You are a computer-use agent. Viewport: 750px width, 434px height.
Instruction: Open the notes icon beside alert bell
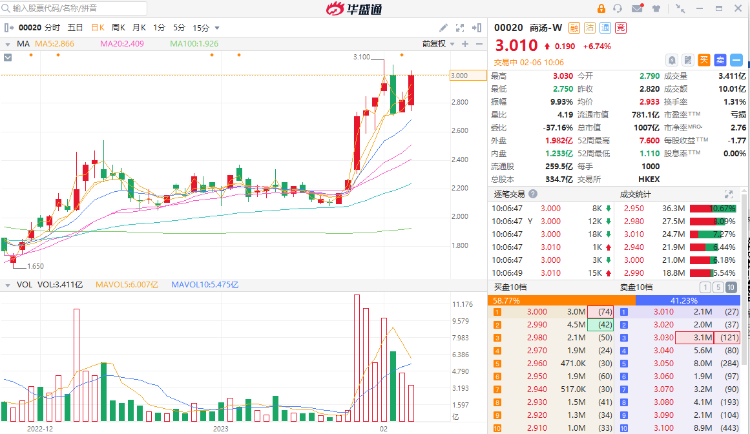tap(688, 60)
